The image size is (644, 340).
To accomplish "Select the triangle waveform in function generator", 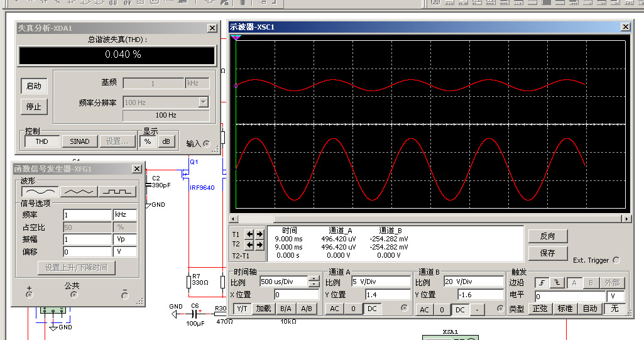I will pyautogui.click(x=79, y=191).
